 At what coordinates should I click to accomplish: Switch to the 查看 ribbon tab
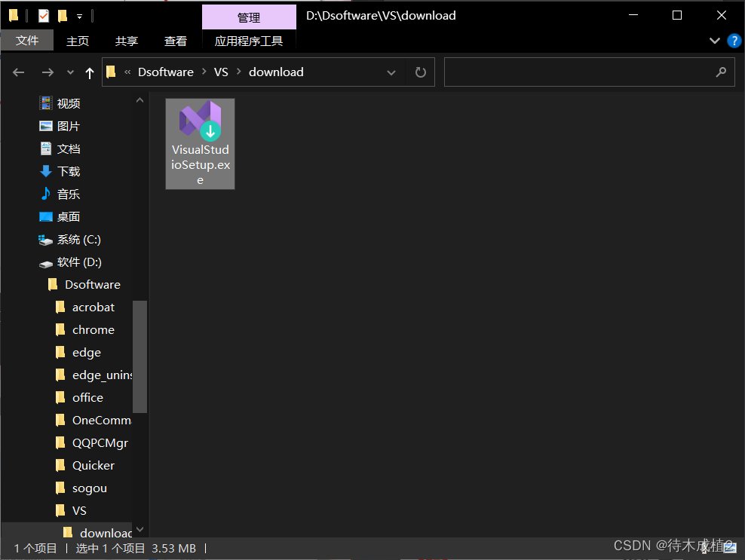(176, 41)
